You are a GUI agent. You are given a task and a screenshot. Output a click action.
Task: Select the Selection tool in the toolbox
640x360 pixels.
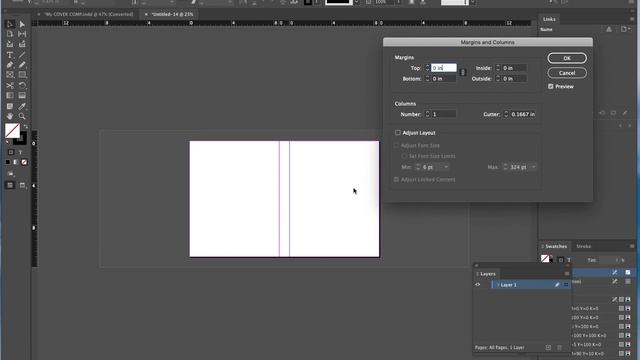(10, 24)
